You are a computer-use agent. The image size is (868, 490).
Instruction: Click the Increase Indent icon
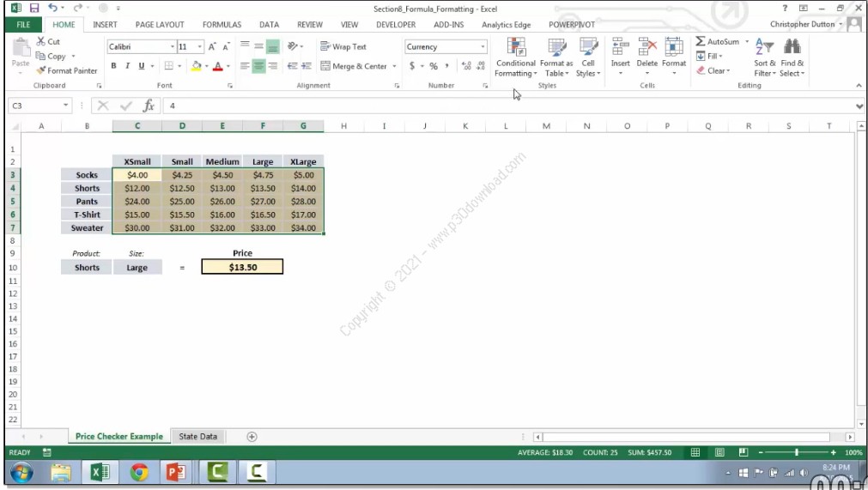307,66
